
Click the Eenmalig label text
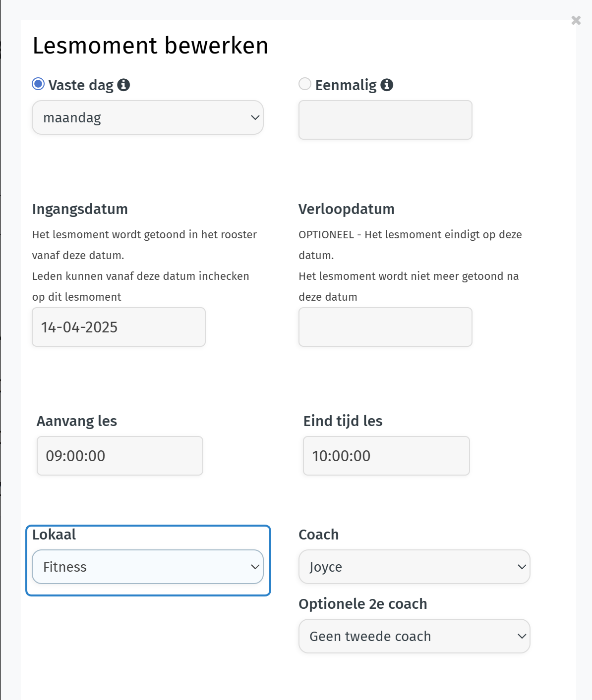(346, 85)
